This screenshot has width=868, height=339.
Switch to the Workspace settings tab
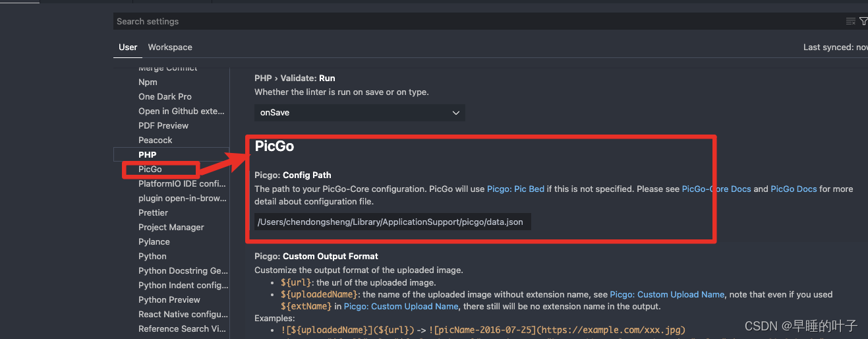(x=170, y=47)
